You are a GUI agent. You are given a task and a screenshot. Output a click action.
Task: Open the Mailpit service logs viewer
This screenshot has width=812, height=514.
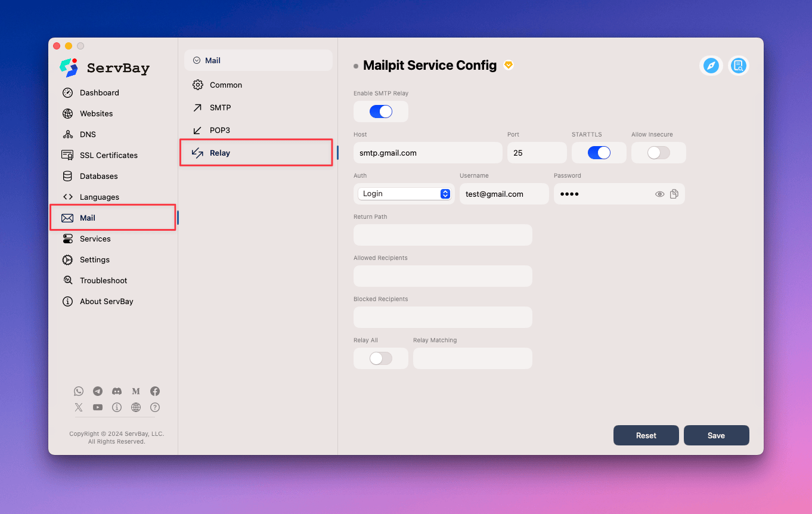[739, 66]
